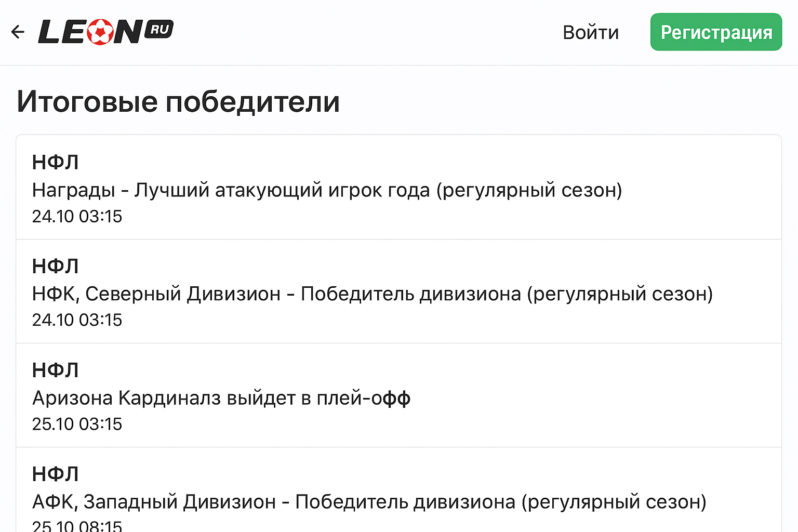
Task: Click НФЛ label above НФК, Северный Дивизион
Action: coord(55,267)
